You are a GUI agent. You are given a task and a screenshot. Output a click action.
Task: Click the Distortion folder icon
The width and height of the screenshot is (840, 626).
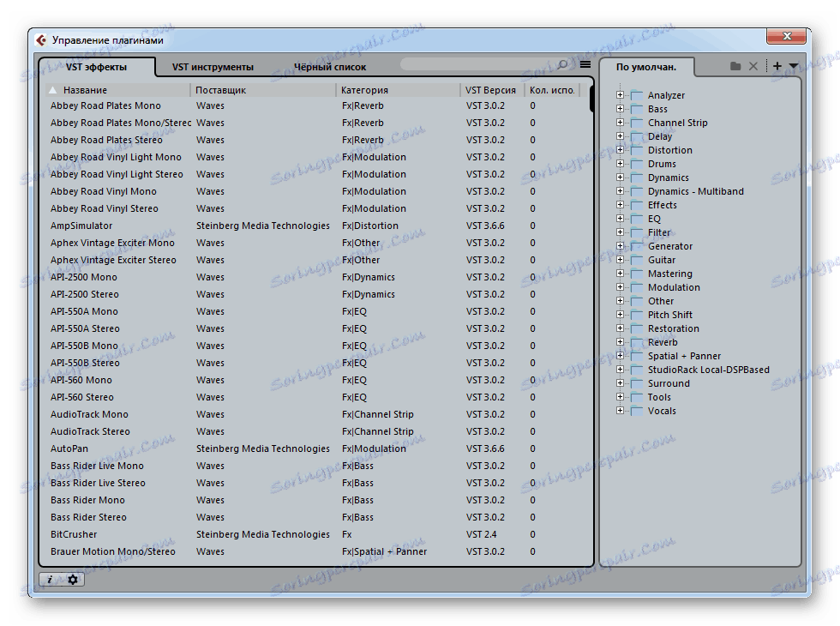pos(636,150)
